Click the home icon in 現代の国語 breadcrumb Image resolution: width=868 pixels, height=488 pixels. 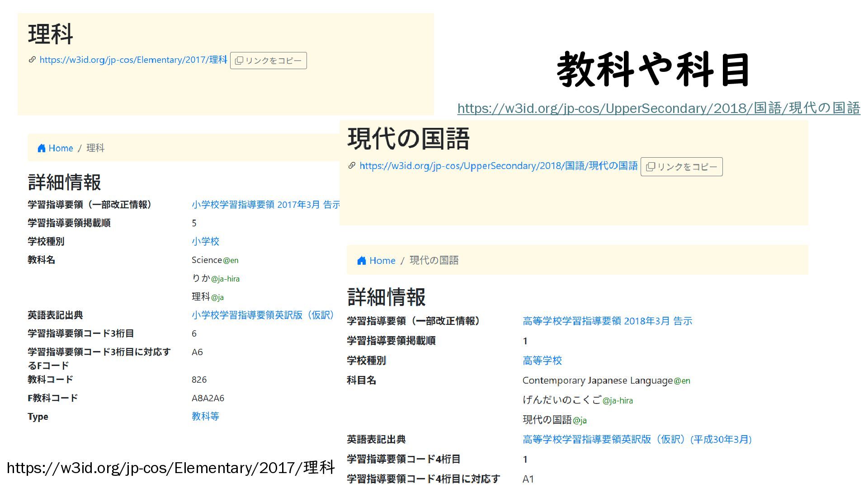click(x=362, y=261)
